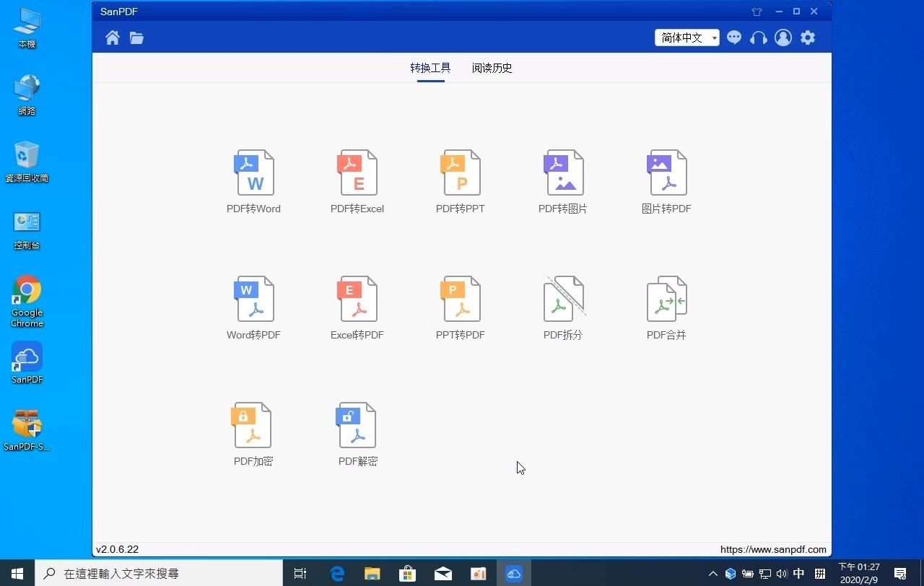
Task: Open the user account icon
Action: pos(783,38)
